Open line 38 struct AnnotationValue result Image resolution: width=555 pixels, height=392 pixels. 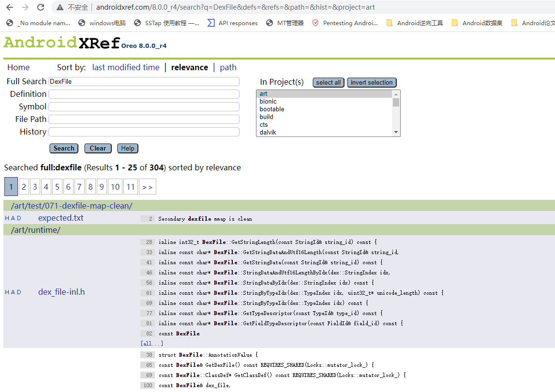pos(208,355)
